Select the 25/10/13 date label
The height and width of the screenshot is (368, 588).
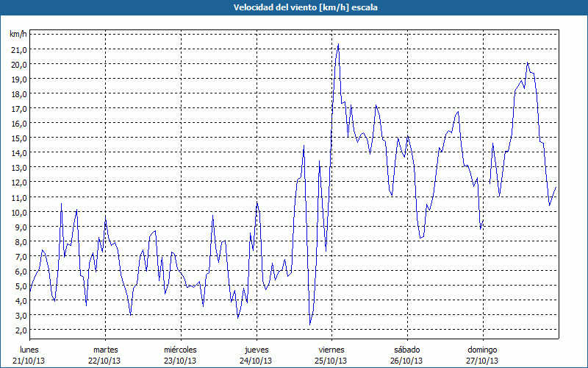[331, 361]
